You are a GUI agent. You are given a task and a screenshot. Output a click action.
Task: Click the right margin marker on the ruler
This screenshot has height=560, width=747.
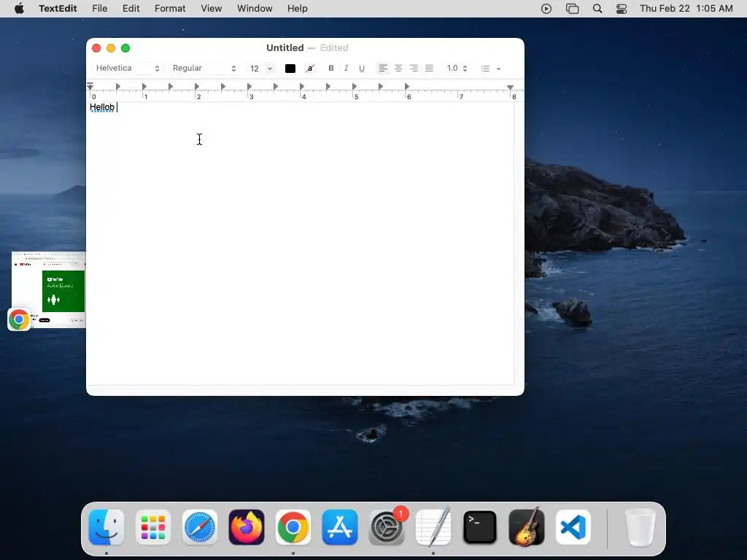(510, 87)
